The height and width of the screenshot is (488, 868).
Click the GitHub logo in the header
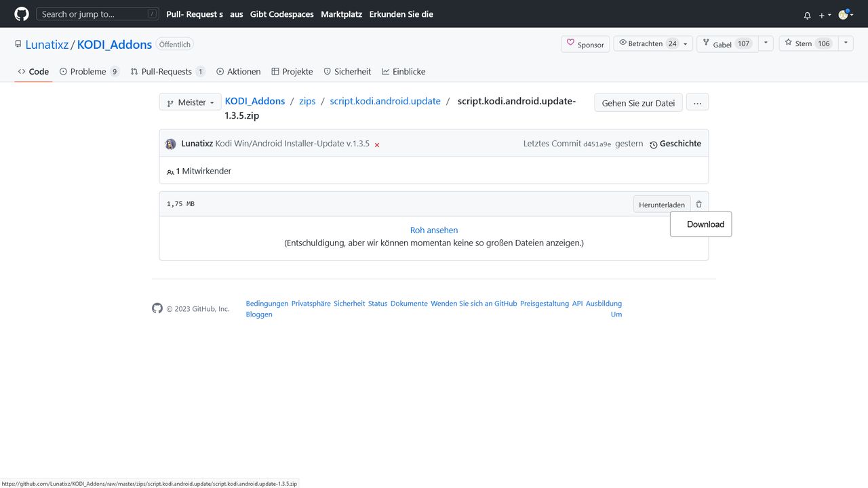(22, 14)
